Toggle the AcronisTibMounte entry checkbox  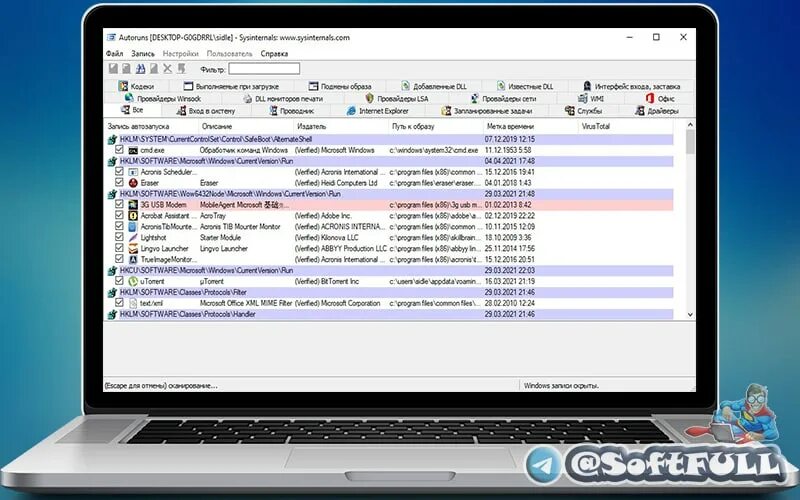point(119,226)
